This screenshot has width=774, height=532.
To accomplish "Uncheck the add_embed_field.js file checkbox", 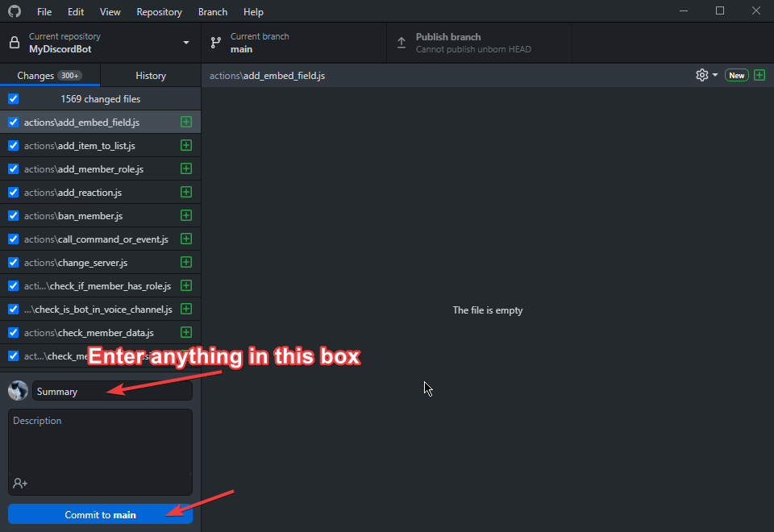I will (x=13, y=123).
